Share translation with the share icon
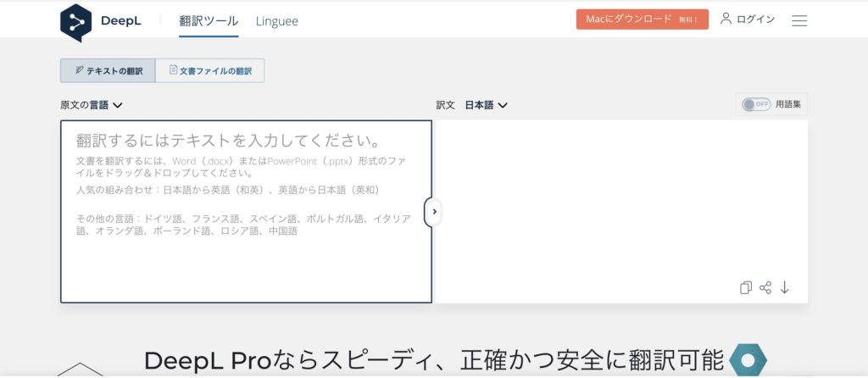 [765, 288]
